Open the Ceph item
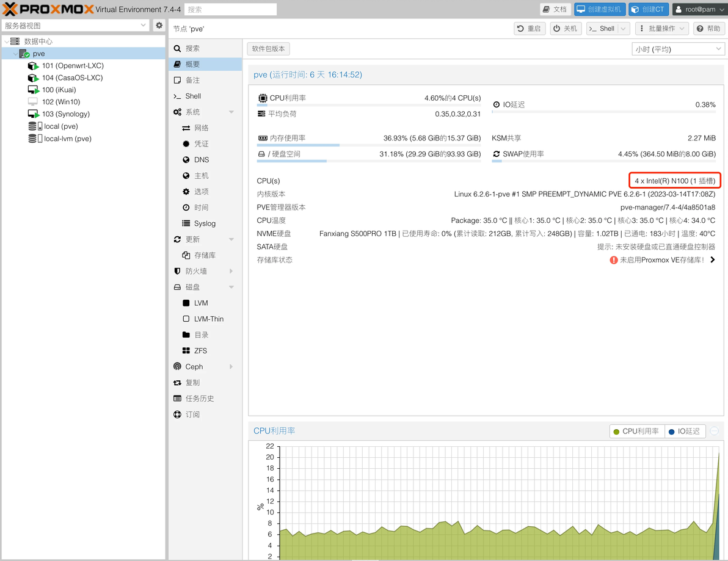The image size is (728, 561). click(x=194, y=367)
